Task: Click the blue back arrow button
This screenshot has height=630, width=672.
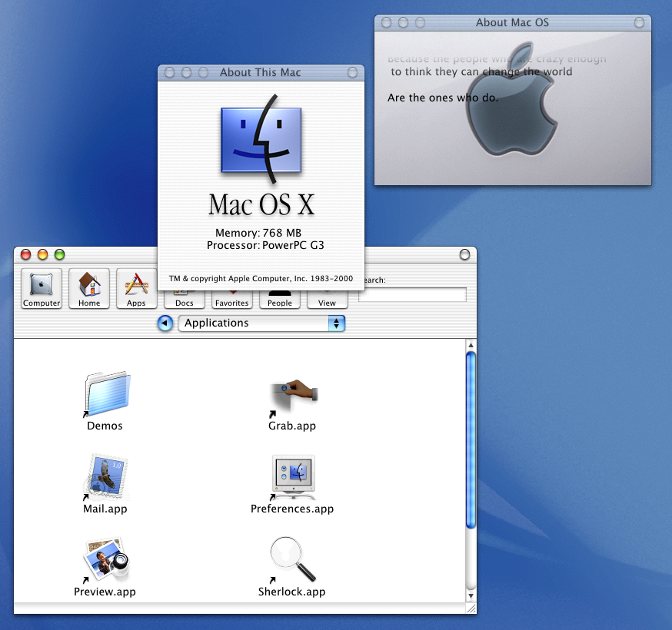Action: tap(165, 323)
